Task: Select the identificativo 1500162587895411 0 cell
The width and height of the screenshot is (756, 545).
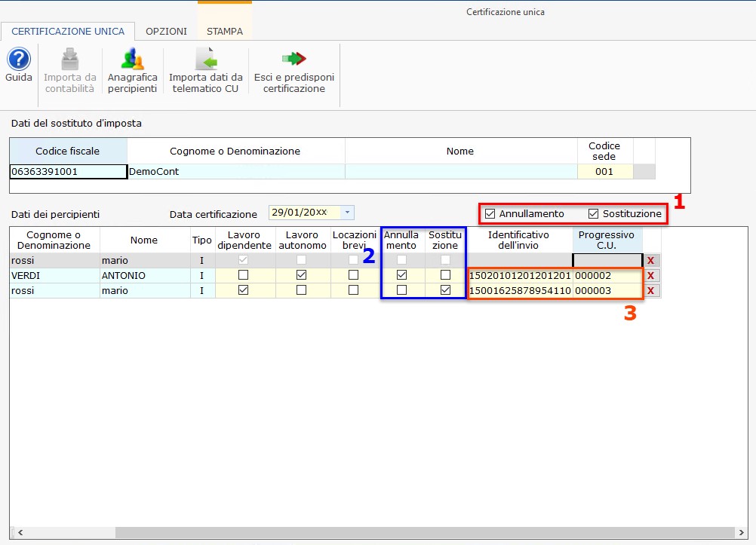Action: (520, 290)
